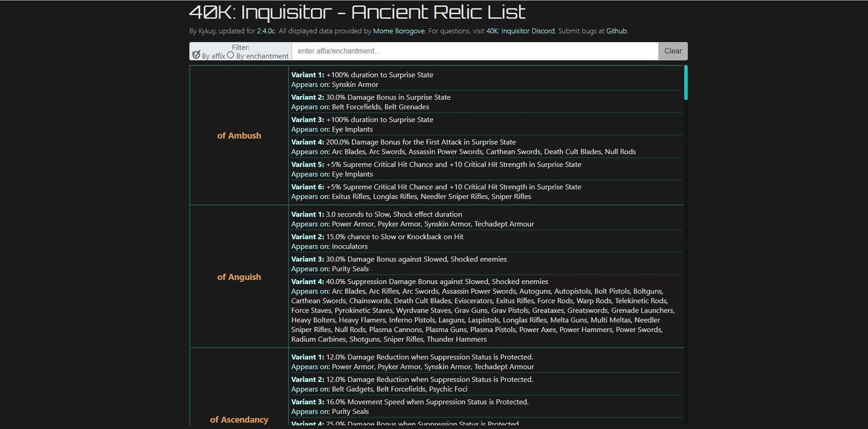
Task: Click 'Belt Forcefields, Belt Grenades' line
Action: [360, 107]
